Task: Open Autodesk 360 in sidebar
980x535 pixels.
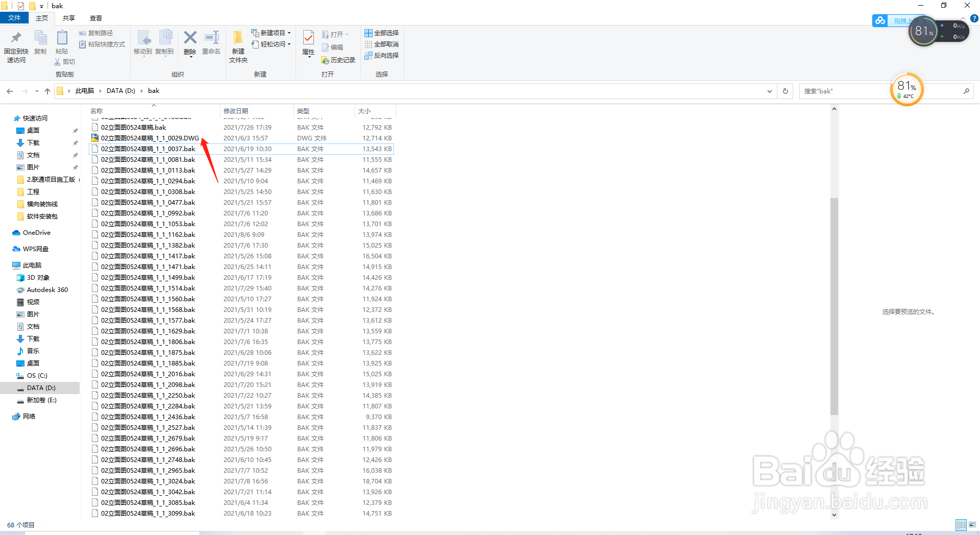Action: [47, 290]
